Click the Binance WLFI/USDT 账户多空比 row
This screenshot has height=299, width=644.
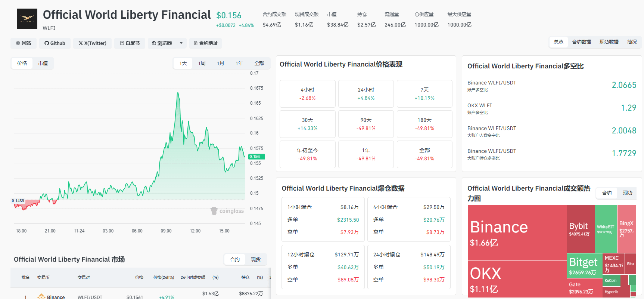(551, 86)
